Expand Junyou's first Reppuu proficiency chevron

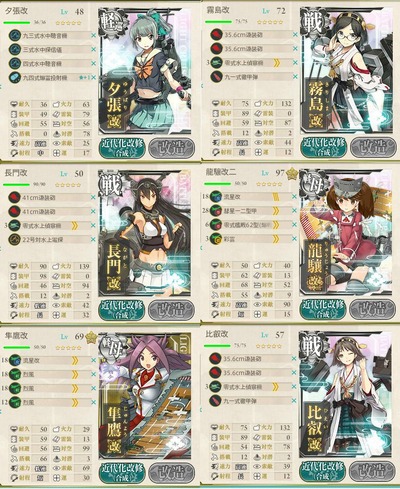[x=75, y=374]
